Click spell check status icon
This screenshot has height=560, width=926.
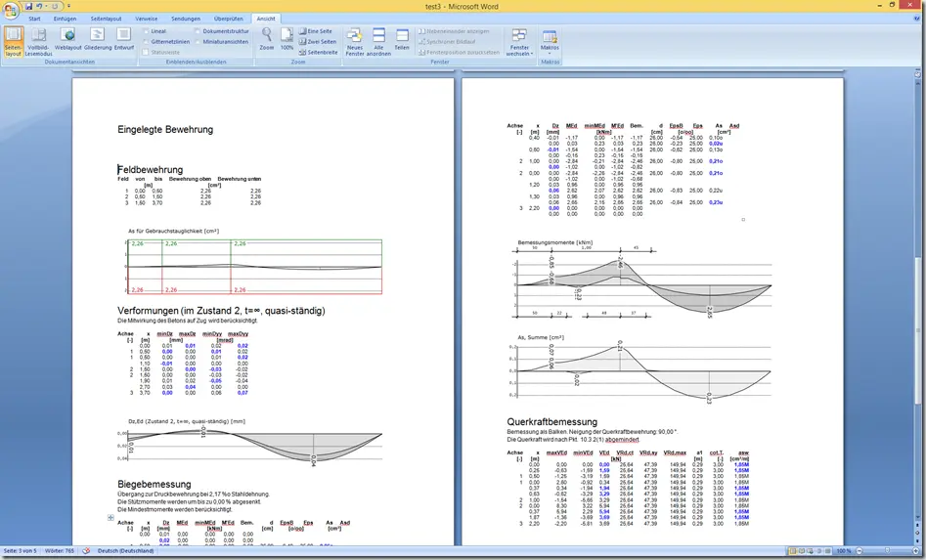pyautogui.click(x=86, y=551)
